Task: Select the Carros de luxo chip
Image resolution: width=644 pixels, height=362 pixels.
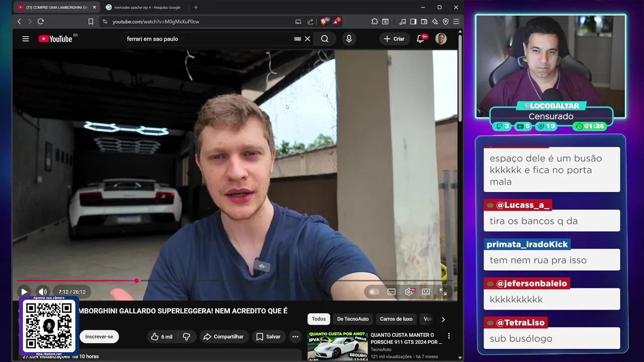Action: click(x=396, y=319)
